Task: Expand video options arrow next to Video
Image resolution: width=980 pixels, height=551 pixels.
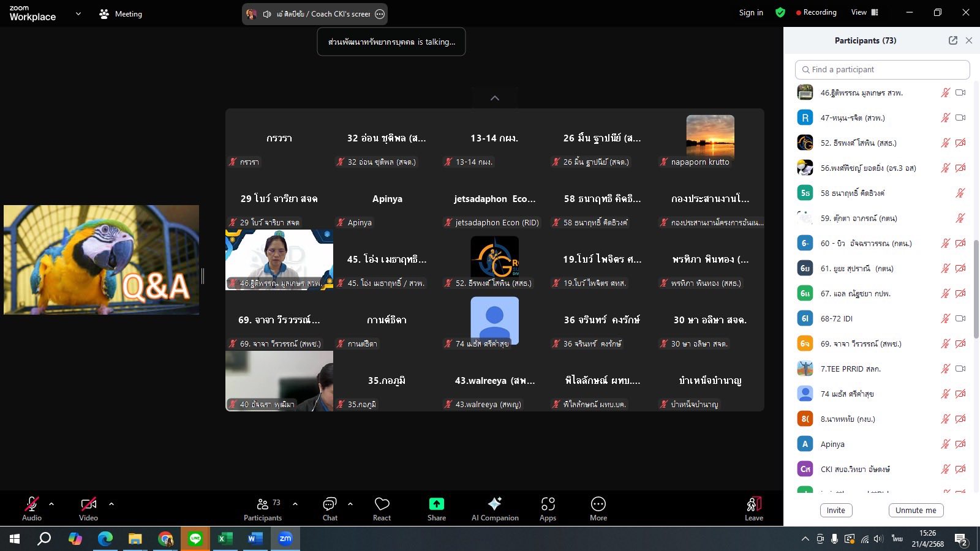Action: click(x=111, y=504)
